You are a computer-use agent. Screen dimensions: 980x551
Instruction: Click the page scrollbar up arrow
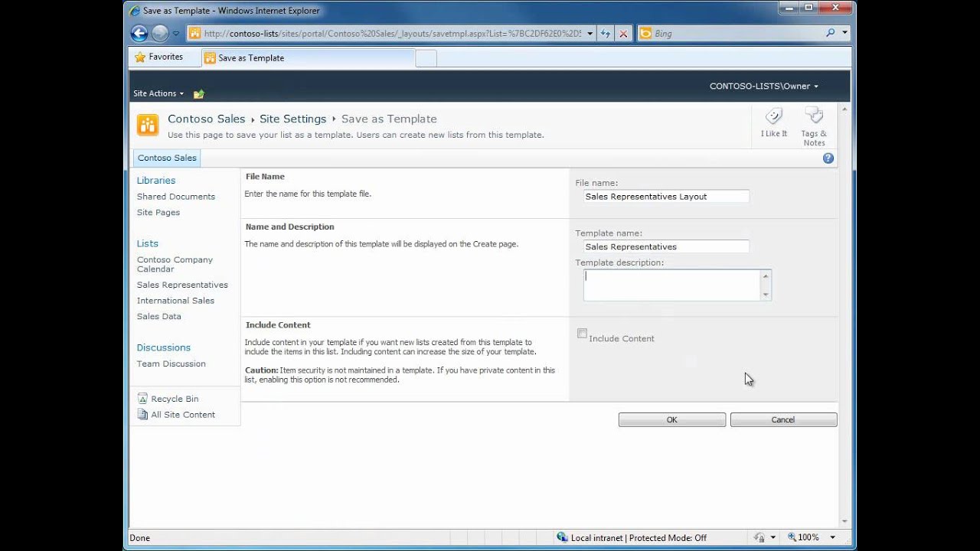[x=845, y=109]
